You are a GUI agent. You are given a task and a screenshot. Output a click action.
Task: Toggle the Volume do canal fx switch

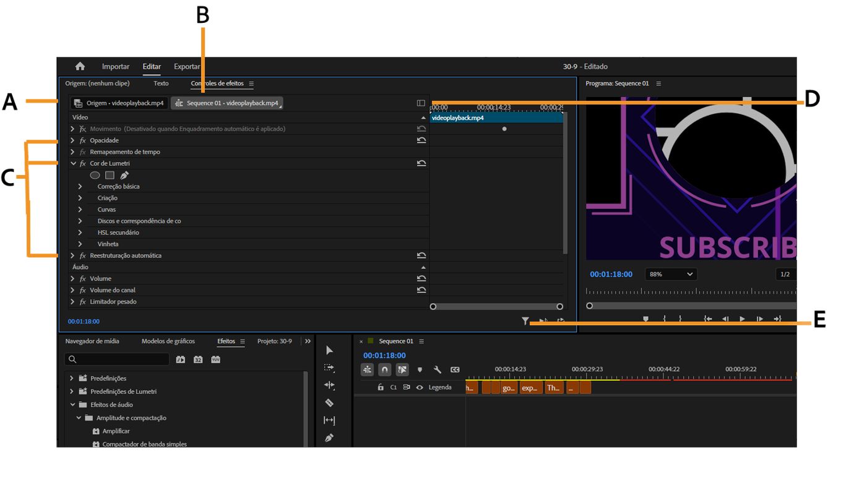tap(83, 290)
